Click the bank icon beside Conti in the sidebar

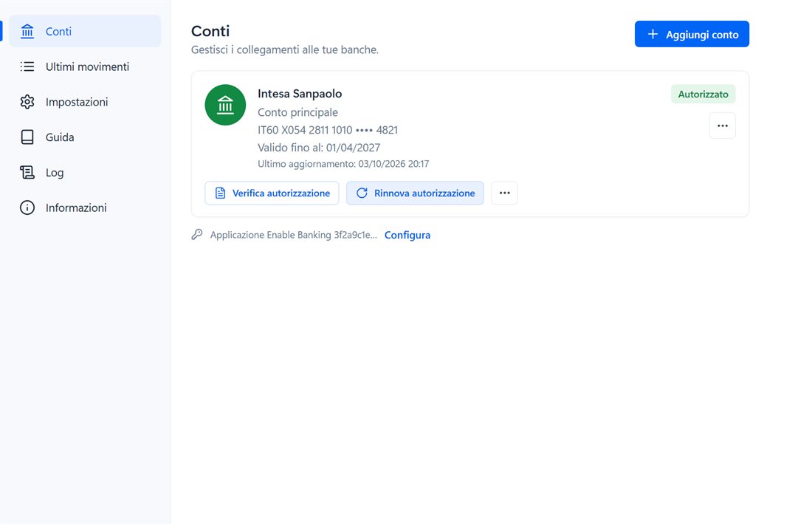pyautogui.click(x=27, y=32)
